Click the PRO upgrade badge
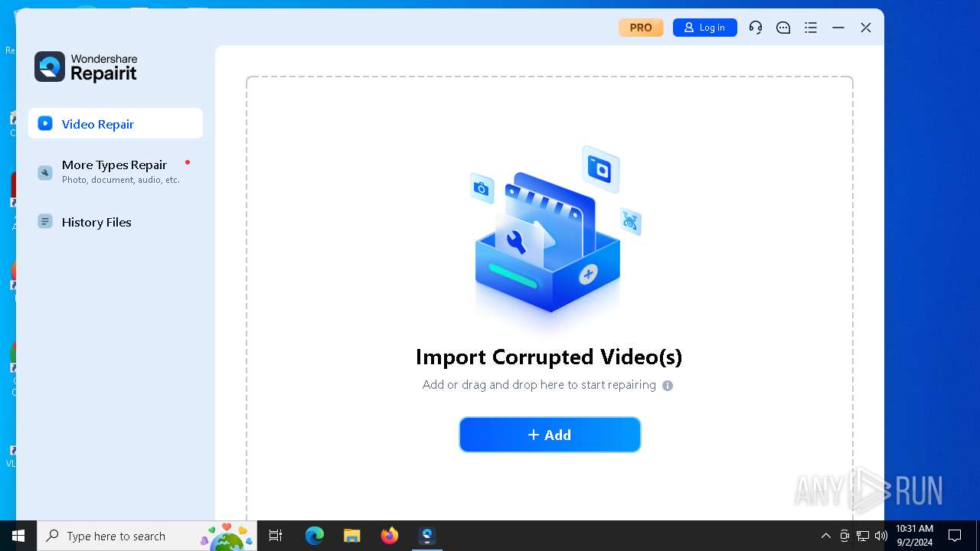This screenshot has height=551, width=980. coord(641,28)
